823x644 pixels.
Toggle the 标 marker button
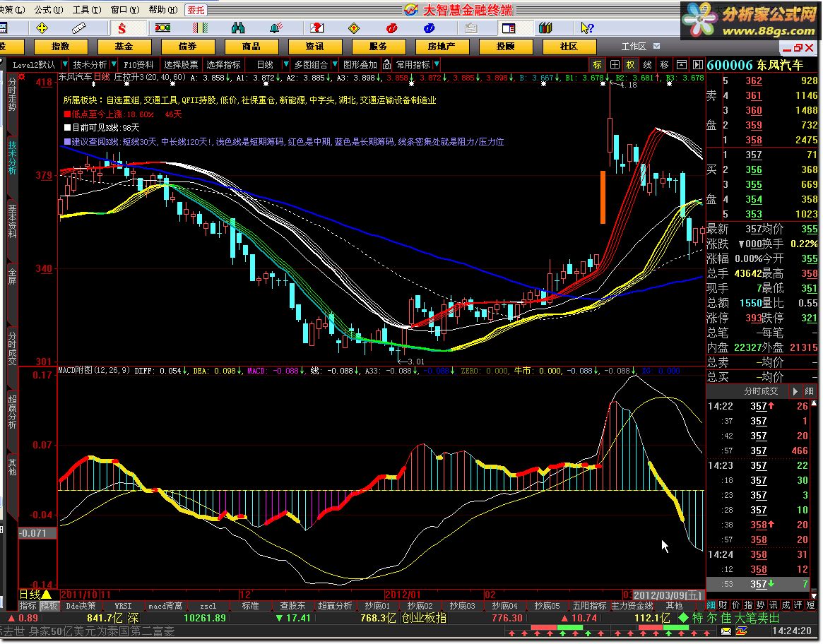[598, 64]
